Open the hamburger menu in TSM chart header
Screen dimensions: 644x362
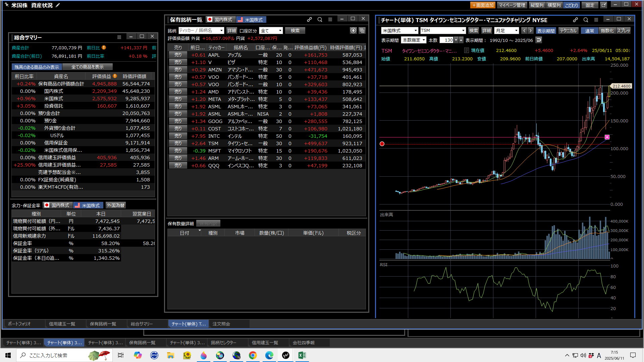[x=596, y=20]
